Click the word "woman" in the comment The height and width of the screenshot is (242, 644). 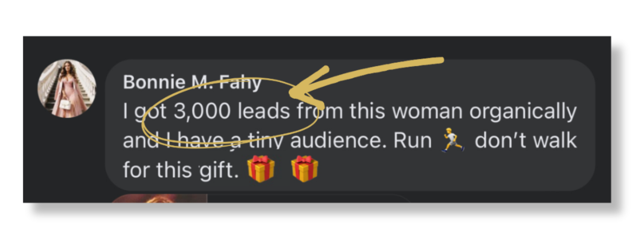pos(427,112)
